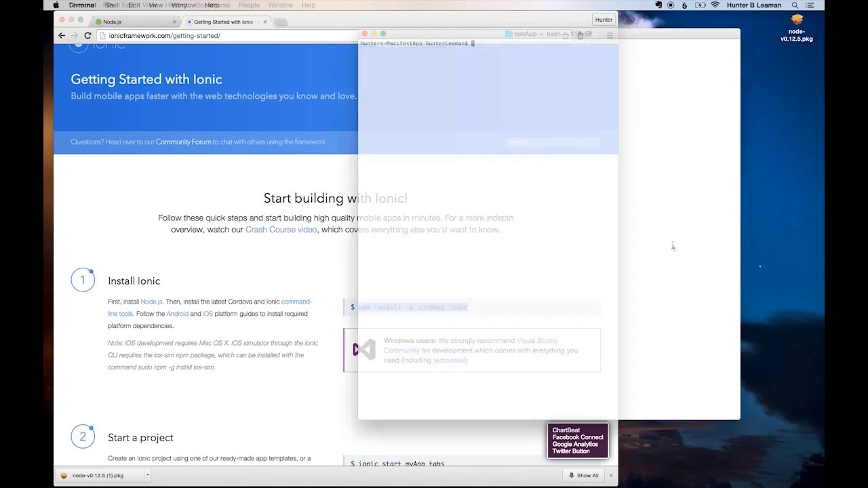868x488 pixels.
Task: Click the downloaded node package file icon
Action: [64, 475]
